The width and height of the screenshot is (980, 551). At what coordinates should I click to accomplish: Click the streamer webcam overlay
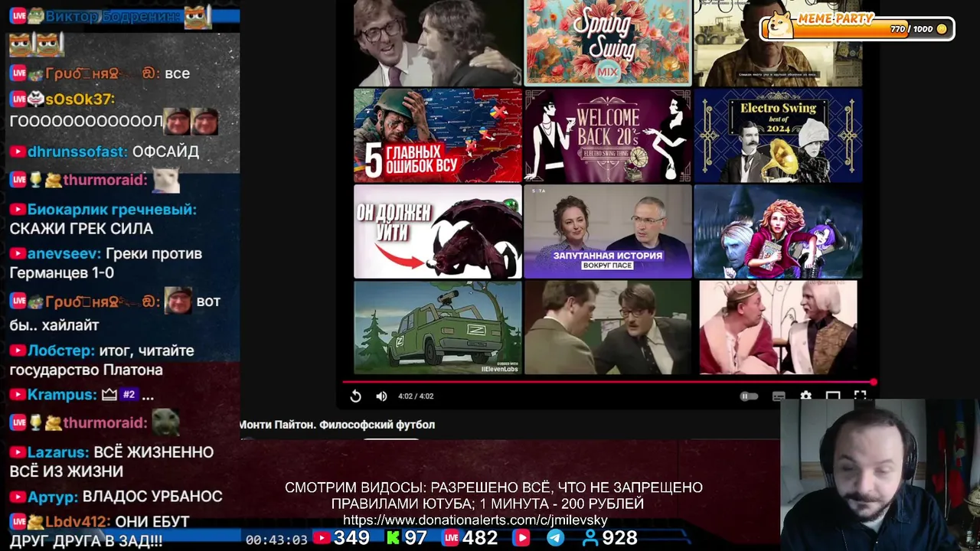[880, 474]
